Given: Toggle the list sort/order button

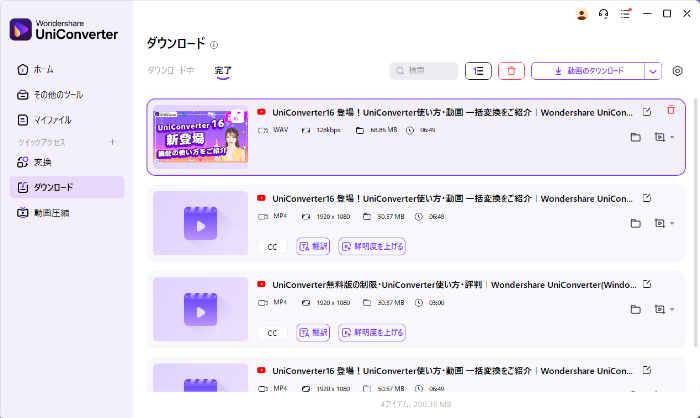Looking at the screenshot, I should [478, 71].
